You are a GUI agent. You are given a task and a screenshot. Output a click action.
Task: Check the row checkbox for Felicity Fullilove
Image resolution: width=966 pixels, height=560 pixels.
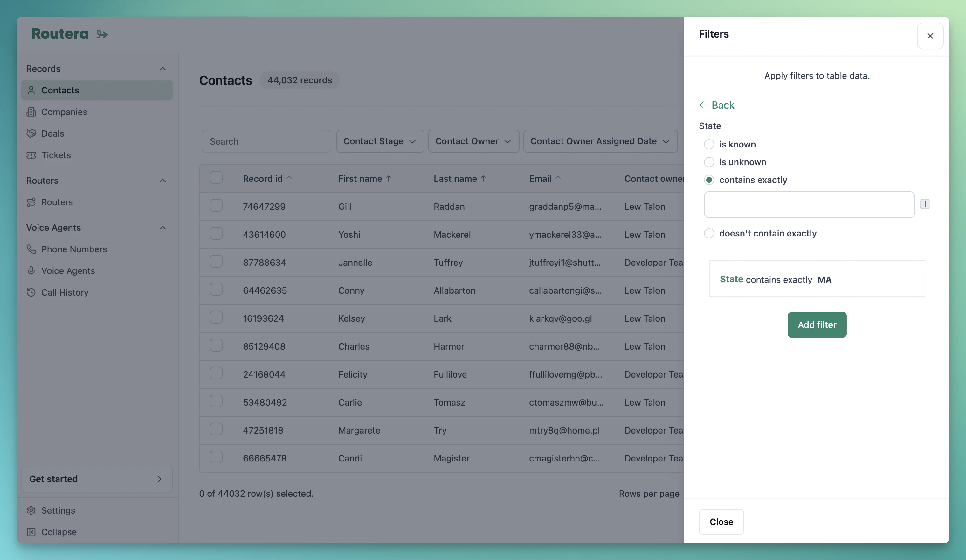click(216, 373)
